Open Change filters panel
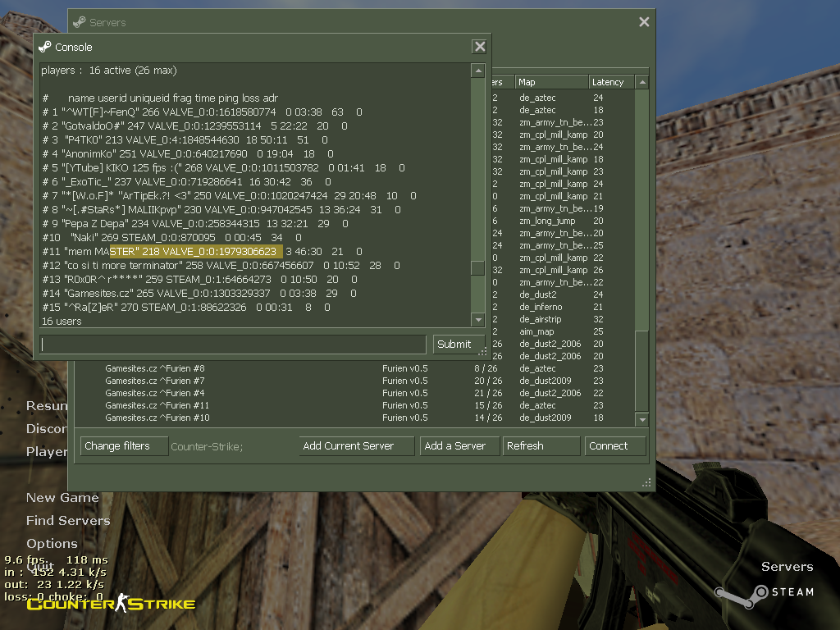The height and width of the screenshot is (630, 840). pos(123,446)
